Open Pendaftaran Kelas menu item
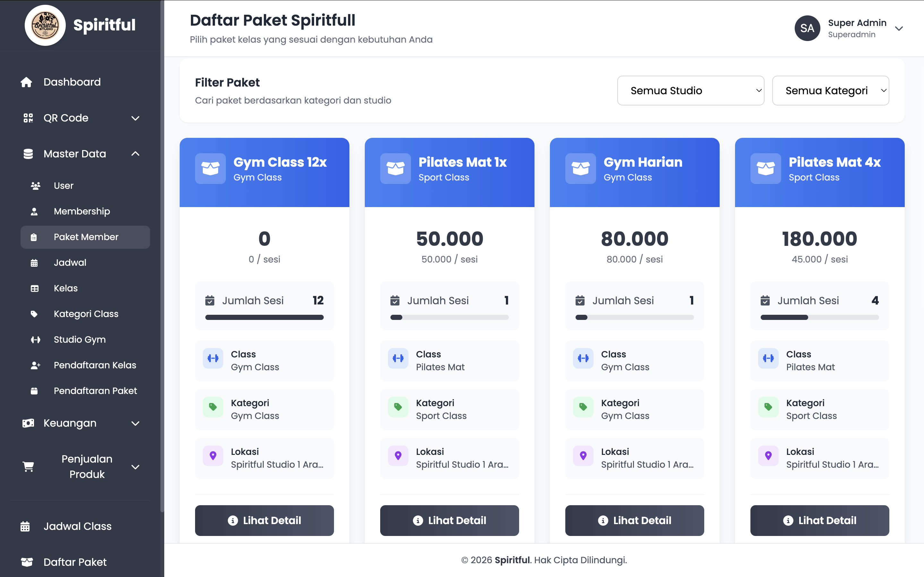The image size is (924, 577). click(95, 365)
